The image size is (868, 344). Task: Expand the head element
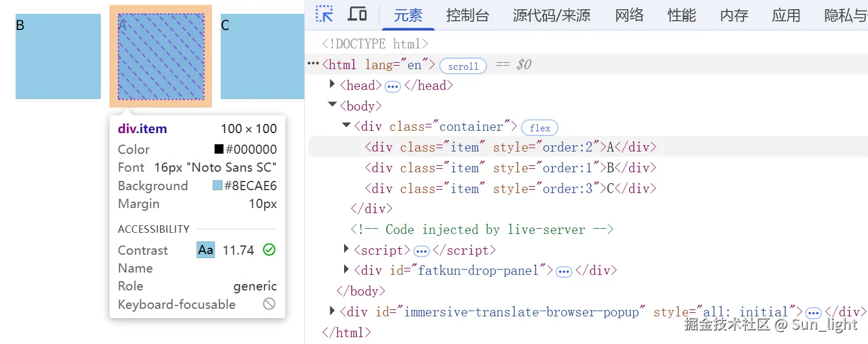click(x=332, y=84)
